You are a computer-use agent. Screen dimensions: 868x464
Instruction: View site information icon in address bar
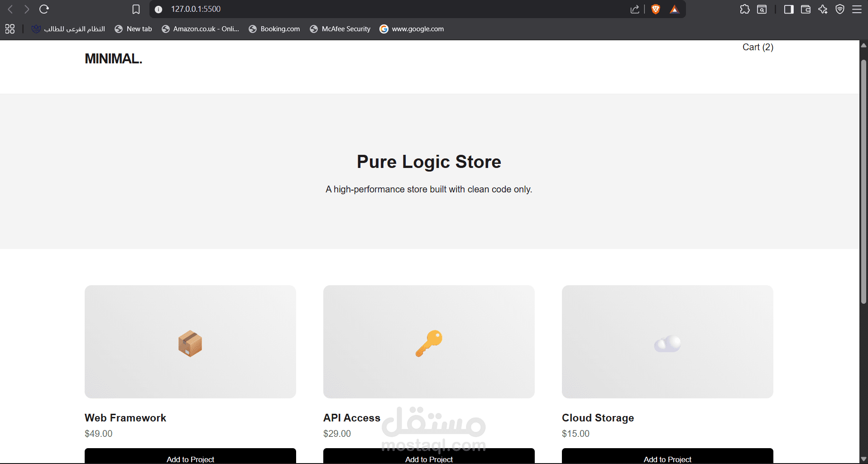click(158, 9)
